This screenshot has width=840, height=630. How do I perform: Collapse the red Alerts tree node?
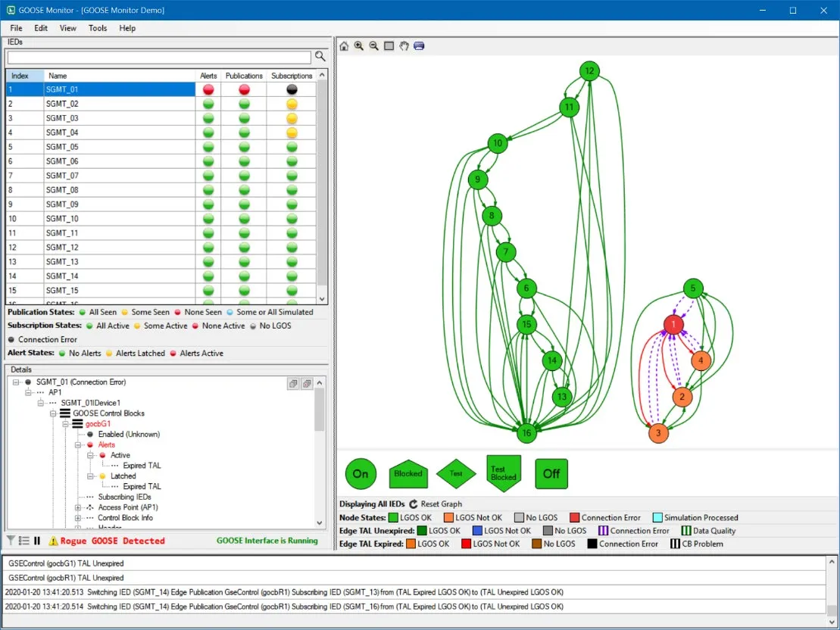pyautogui.click(x=78, y=444)
